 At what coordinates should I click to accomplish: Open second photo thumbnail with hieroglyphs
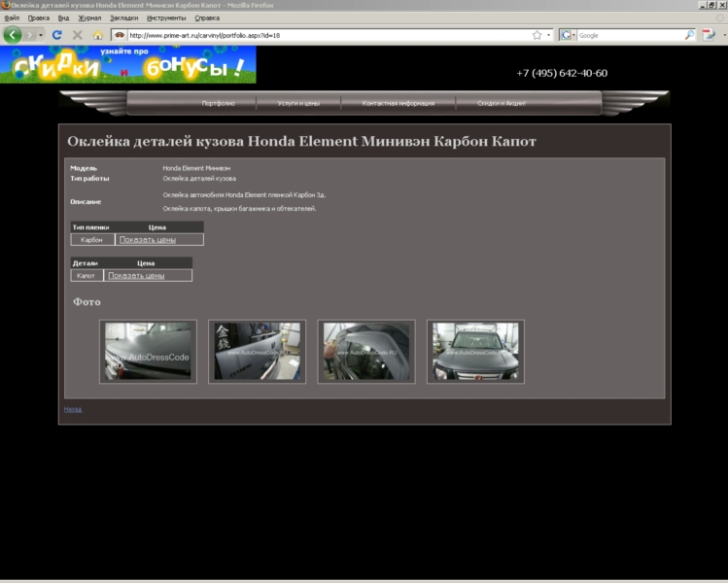[258, 352]
